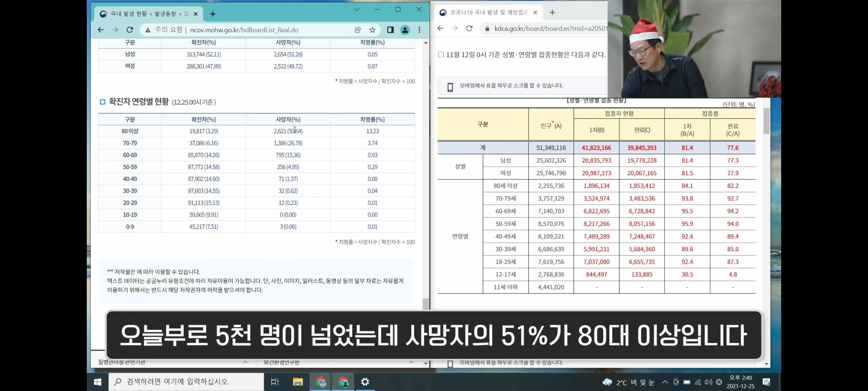This screenshot has width=868, height=391.
Task: Open the side panel icon in Chrome
Action: (x=390, y=30)
